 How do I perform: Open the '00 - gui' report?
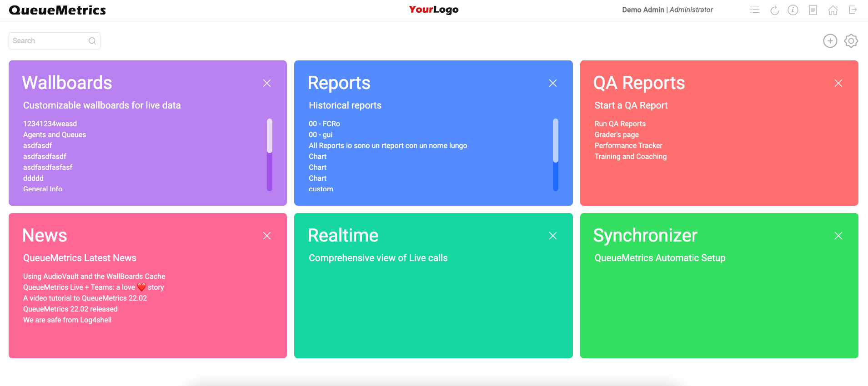(x=321, y=134)
